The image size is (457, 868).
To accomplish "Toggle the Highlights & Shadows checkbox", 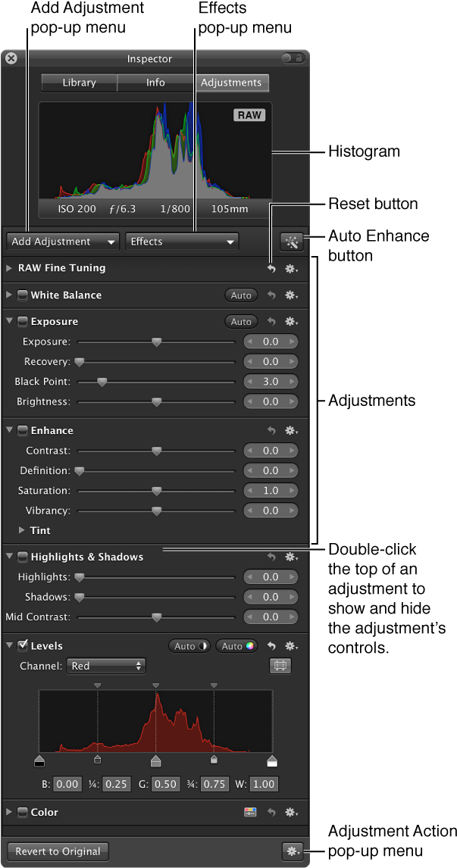I will coord(23,557).
